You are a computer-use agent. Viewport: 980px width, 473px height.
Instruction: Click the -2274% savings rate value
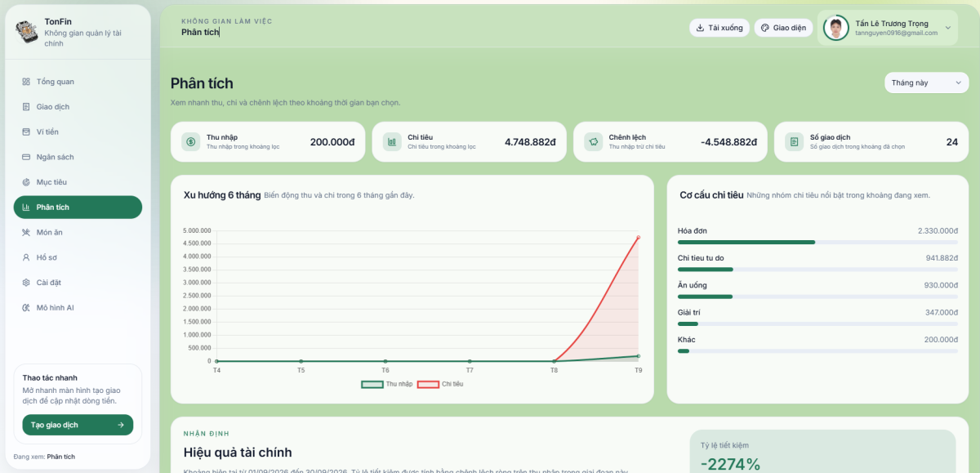tap(730, 465)
